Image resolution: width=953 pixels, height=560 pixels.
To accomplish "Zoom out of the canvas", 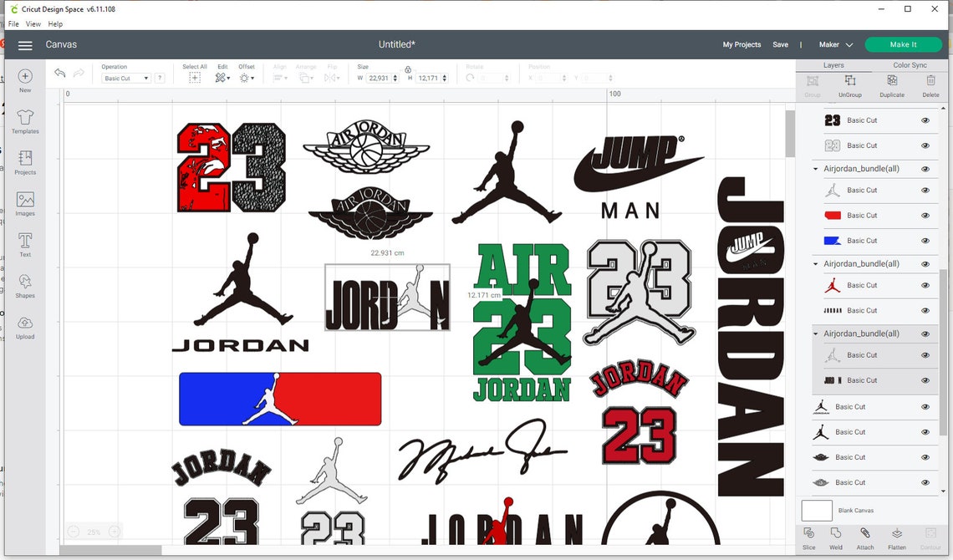I will (x=74, y=532).
